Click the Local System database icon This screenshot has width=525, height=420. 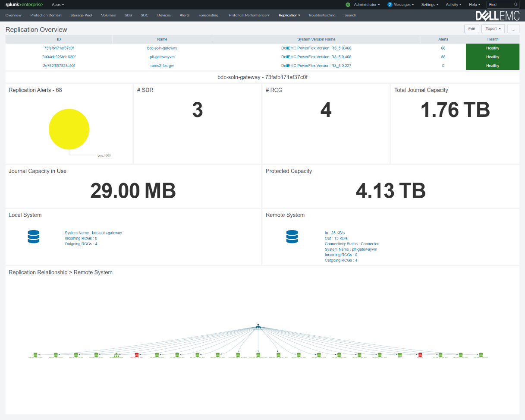pyautogui.click(x=33, y=237)
